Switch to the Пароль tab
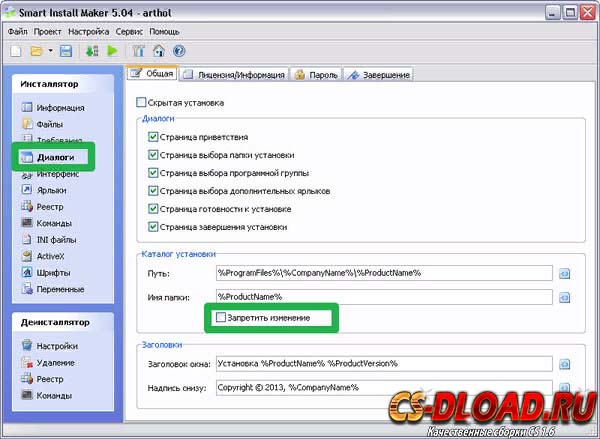The width and height of the screenshot is (600, 439). click(316, 75)
